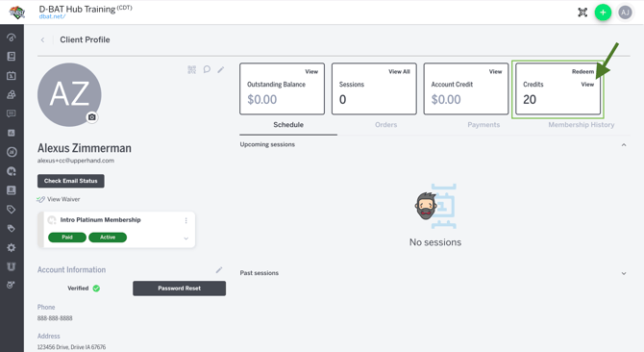Screen dimensions: 644x352
Task: Click View on Account Credit card
Action: pyautogui.click(x=495, y=71)
